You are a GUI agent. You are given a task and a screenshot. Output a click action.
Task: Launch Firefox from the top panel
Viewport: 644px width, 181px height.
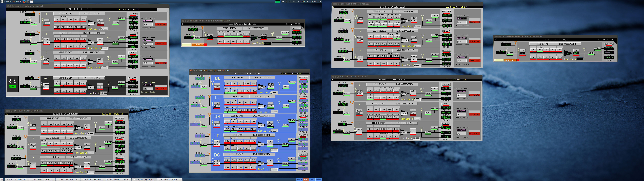[24, 2]
